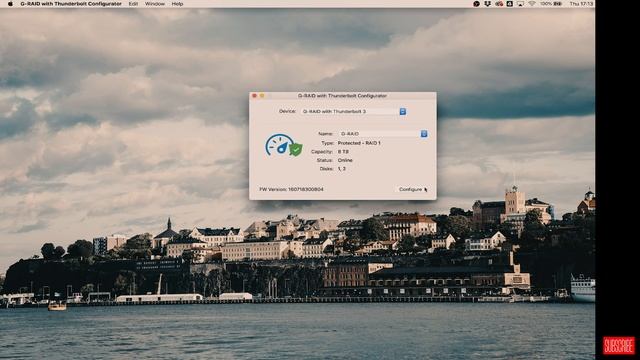Viewport: 640px width, 360px height.
Task: Open the G-RAID with Thunderbolt Configurator app menu
Action: [71, 4]
